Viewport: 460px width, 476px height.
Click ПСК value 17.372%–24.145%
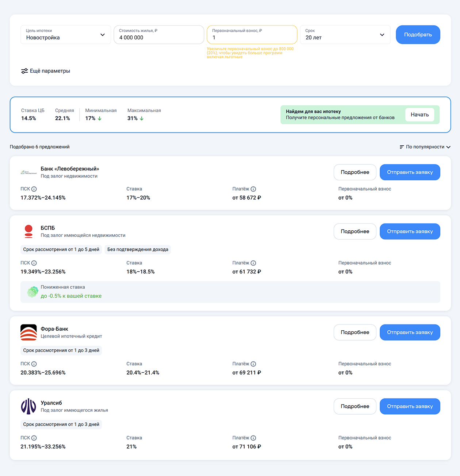(43, 198)
